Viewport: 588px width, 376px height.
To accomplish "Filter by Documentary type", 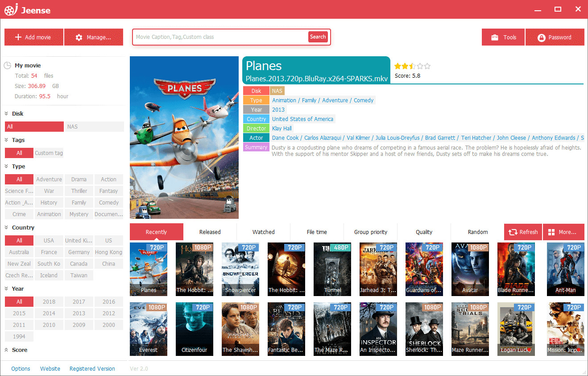I will click(109, 214).
